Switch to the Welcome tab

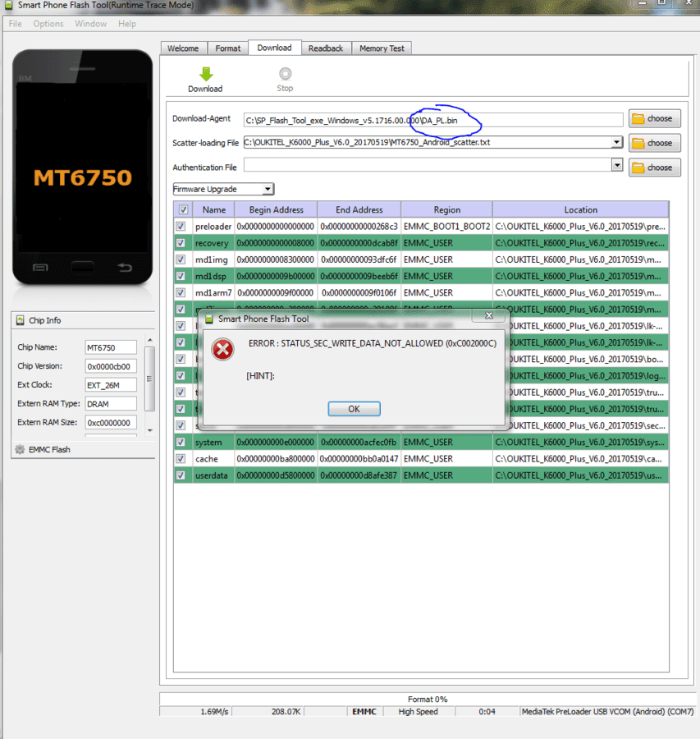coord(183,48)
